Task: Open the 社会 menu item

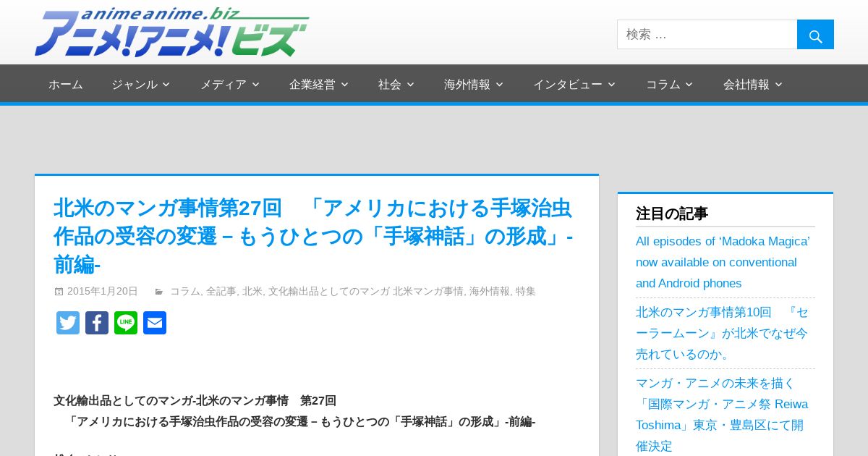Action: click(x=390, y=85)
